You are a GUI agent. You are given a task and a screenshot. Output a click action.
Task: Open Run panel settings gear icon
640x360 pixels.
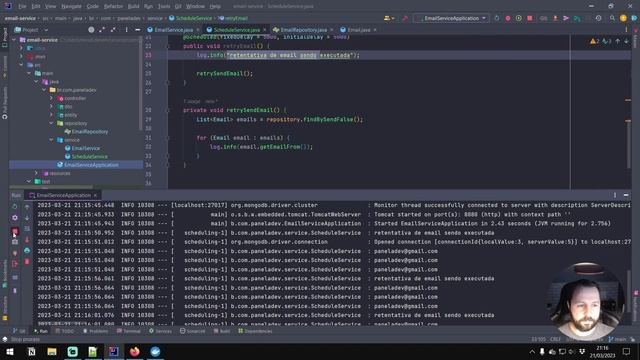[x=15, y=218]
